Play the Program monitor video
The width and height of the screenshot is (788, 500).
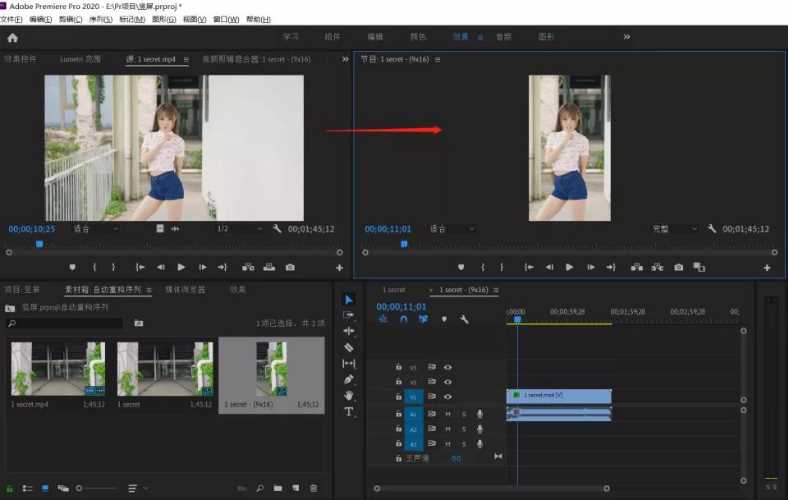[569, 267]
